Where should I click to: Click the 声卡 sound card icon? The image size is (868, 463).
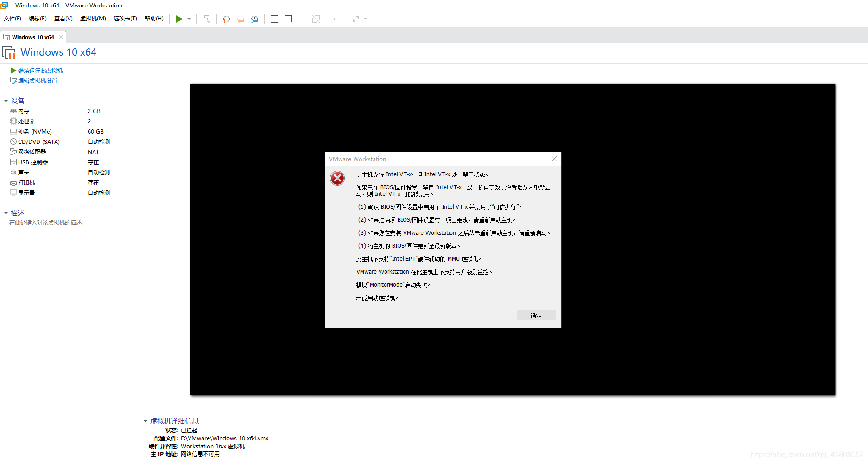[x=13, y=172]
